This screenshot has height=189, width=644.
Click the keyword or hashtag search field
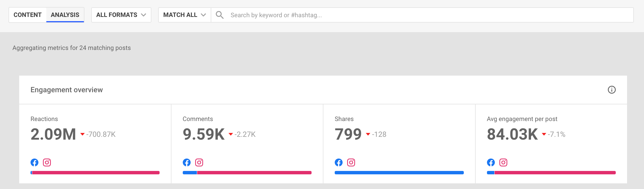[x=422, y=15]
